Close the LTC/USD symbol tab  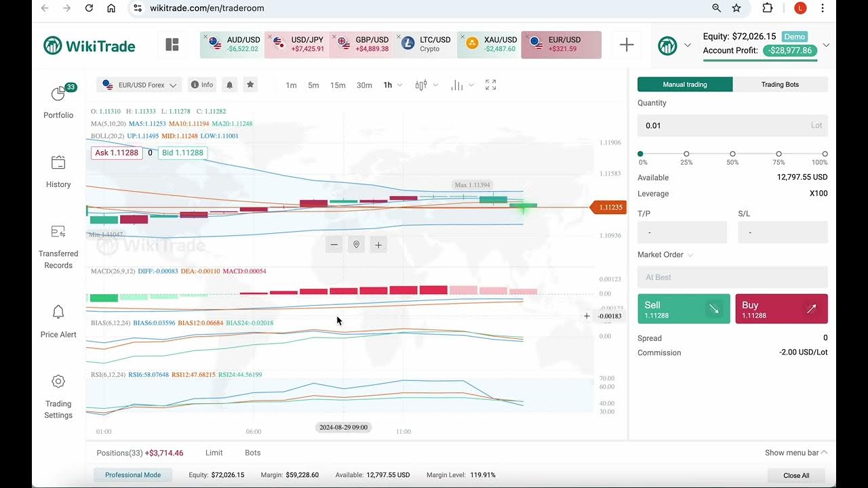click(399, 37)
